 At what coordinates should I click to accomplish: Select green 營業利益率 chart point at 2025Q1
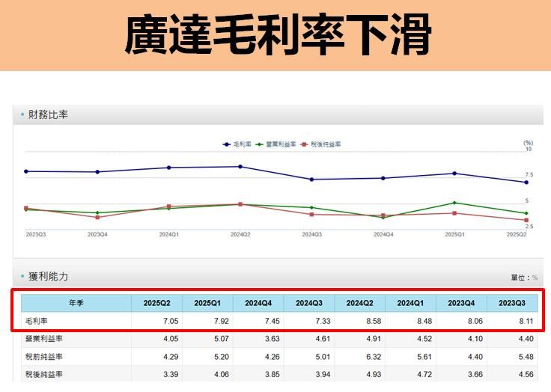454,203
